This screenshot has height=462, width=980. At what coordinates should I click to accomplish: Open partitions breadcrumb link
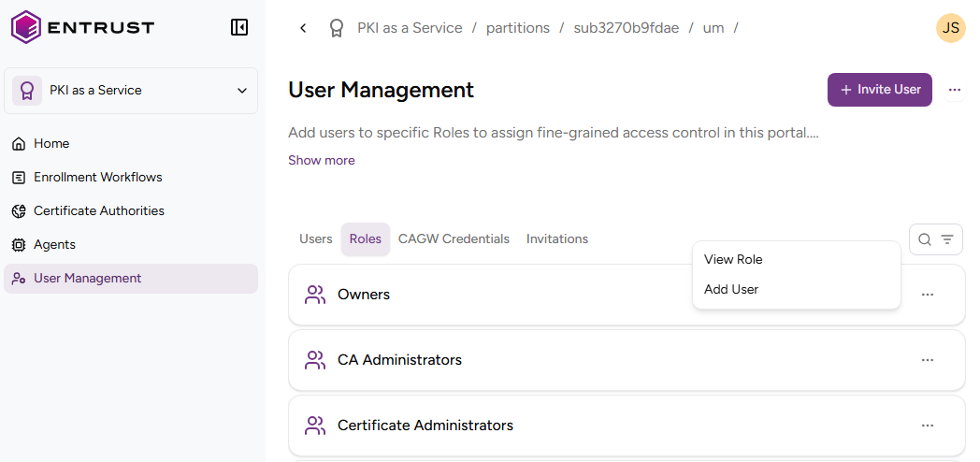pos(518,28)
